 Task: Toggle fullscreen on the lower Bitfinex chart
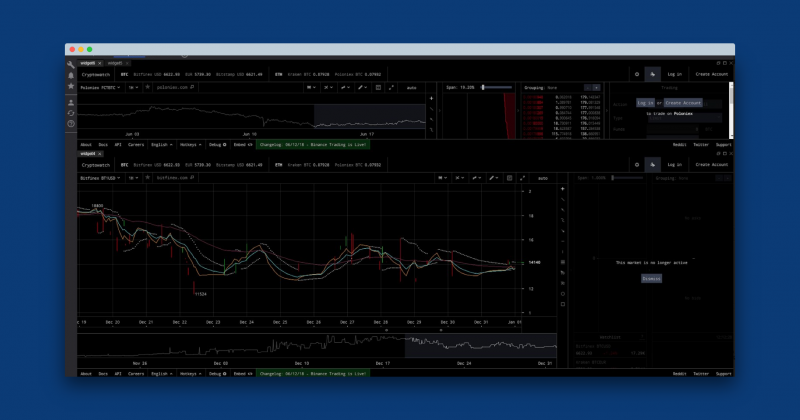(522, 178)
